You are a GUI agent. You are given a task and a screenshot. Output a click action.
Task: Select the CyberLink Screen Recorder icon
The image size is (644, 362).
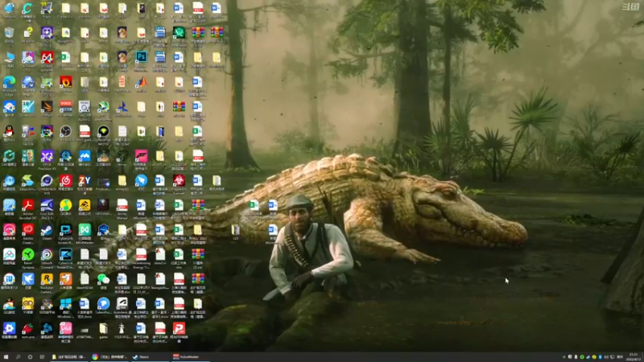pyautogui.click(x=66, y=232)
